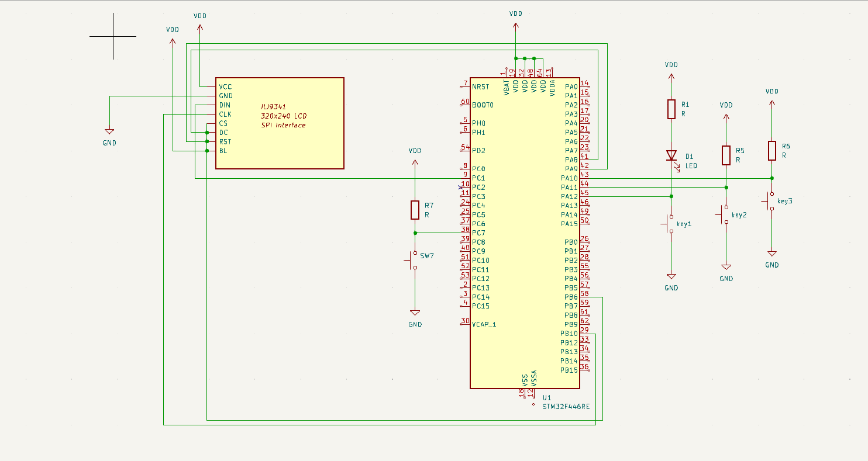Click the VCC pin label on LCD

225,86
